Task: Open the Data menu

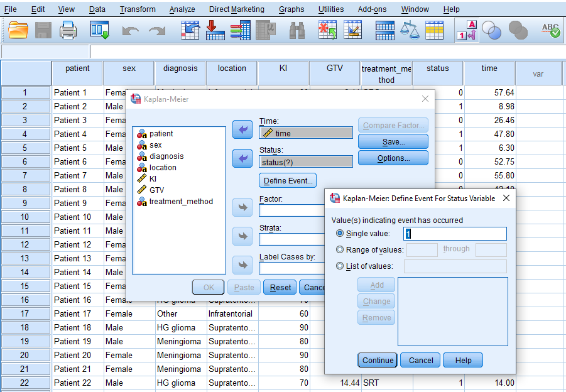Action: point(97,9)
